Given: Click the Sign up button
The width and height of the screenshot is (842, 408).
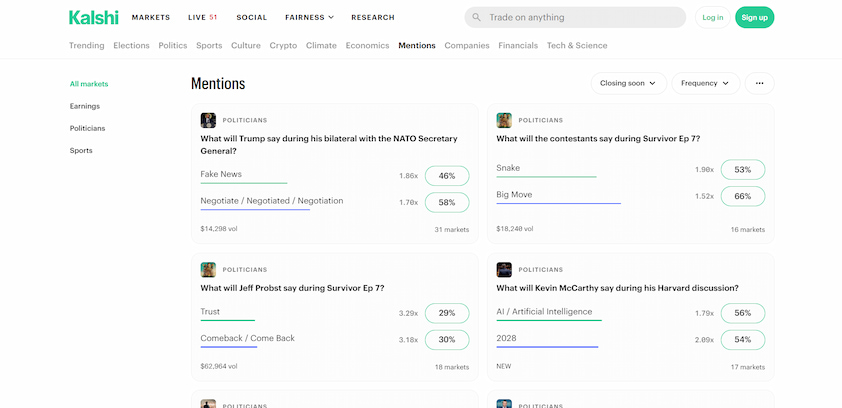Looking at the screenshot, I should coord(754,17).
